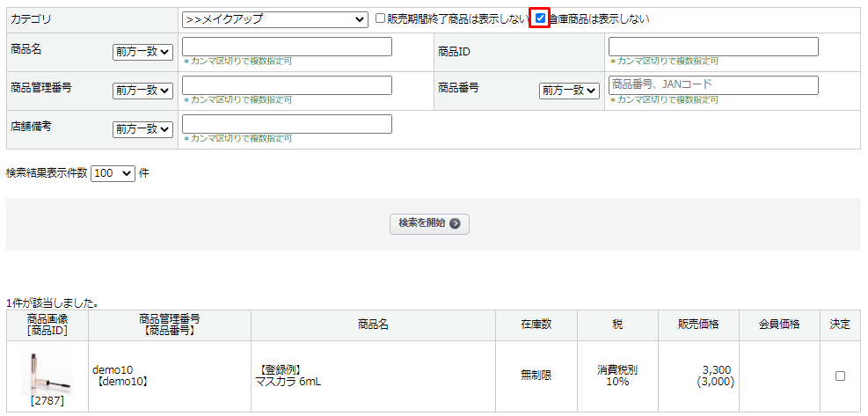Screen dimensions: 868x416
Task: Click the 商品ID input field
Action: [x=713, y=47]
